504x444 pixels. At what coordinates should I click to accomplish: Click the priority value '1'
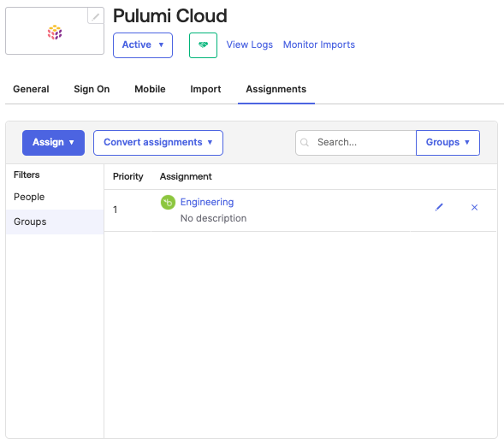(115, 210)
